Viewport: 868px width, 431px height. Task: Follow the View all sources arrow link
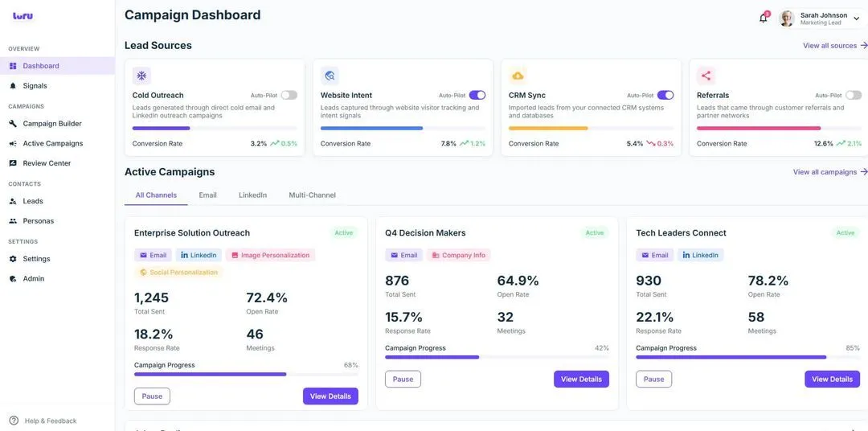pos(835,45)
